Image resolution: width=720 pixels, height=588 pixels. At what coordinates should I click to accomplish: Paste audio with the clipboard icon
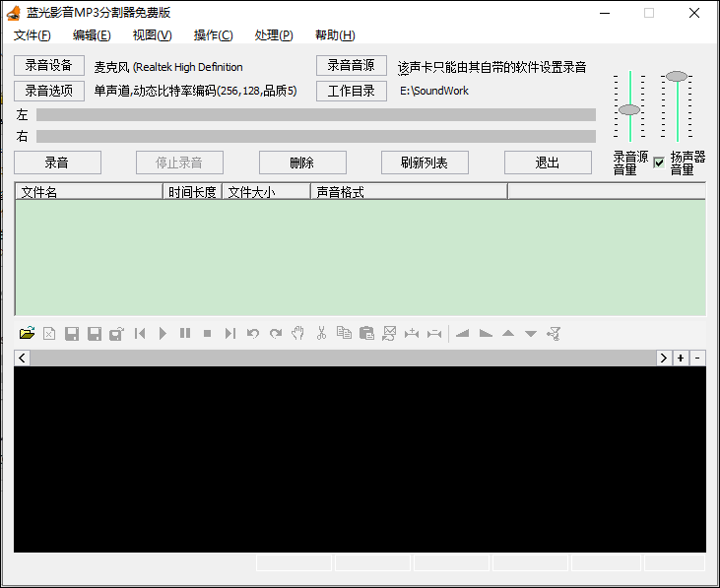(x=366, y=333)
